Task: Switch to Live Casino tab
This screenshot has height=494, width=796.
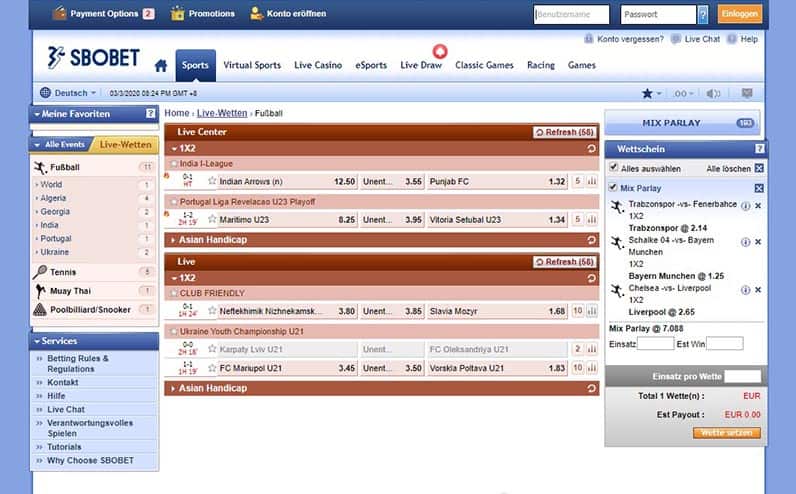Action: [318, 65]
